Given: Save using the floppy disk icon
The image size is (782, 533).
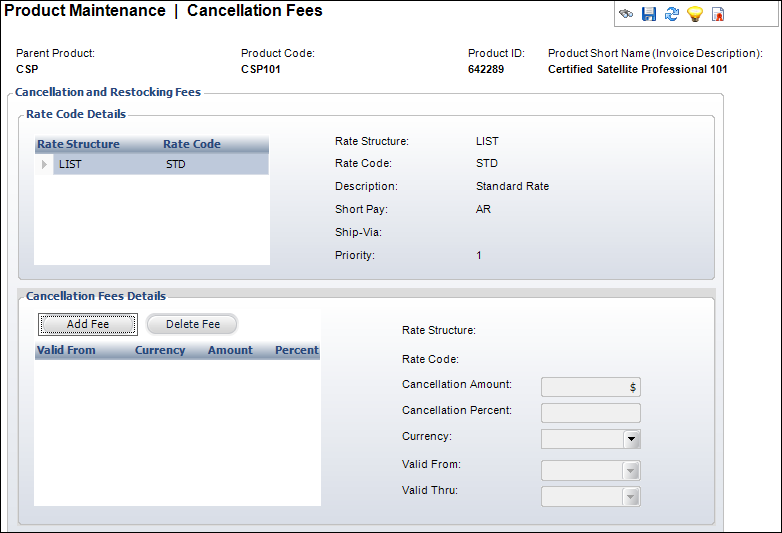Looking at the screenshot, I should pos(649,14).
